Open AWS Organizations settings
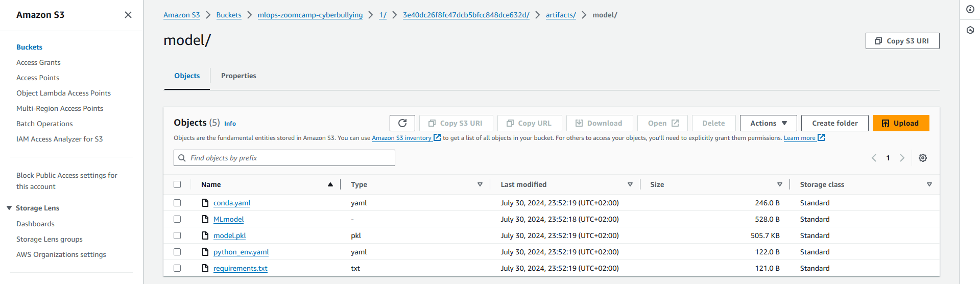 tap(61, 254)
